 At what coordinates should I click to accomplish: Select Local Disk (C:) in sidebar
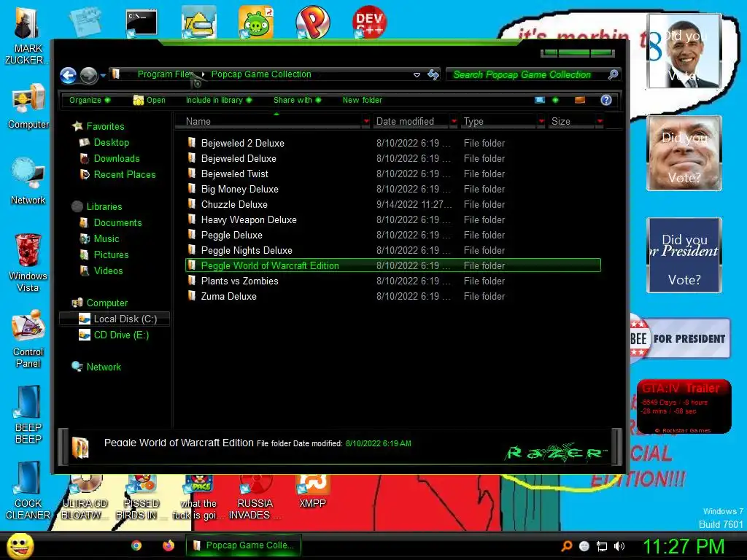tap(115, 319)
